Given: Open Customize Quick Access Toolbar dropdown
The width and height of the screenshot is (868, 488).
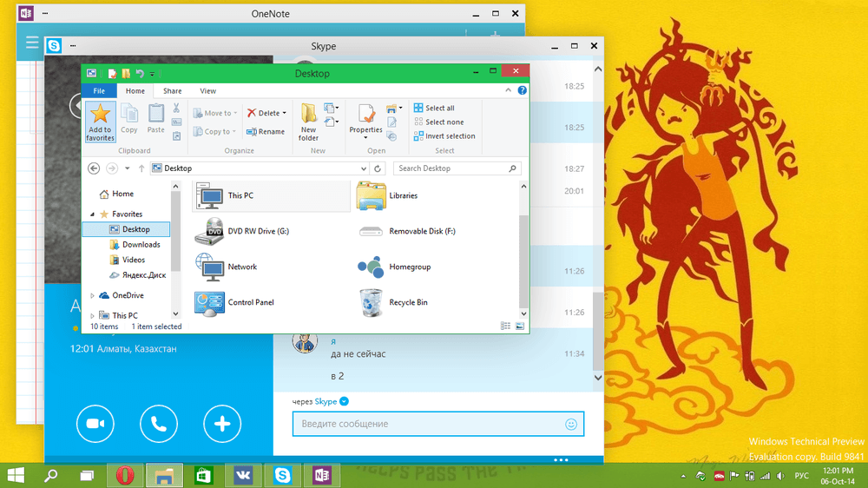Looking at the screenshot, I should 152,74.
